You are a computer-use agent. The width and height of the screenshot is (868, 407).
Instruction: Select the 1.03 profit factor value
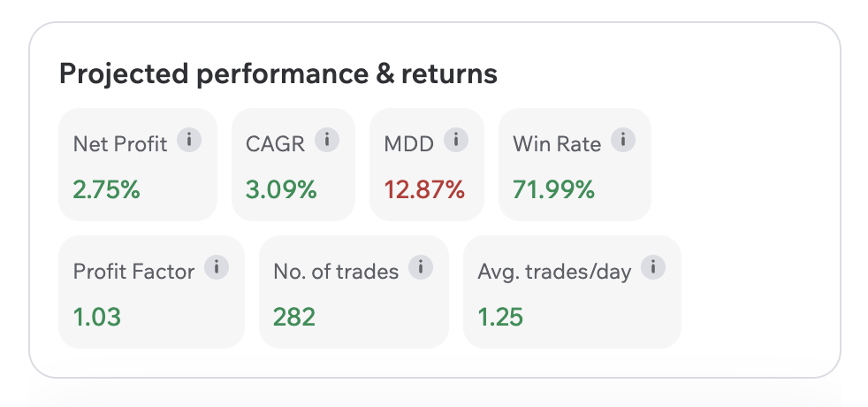[x=97, y=316]
